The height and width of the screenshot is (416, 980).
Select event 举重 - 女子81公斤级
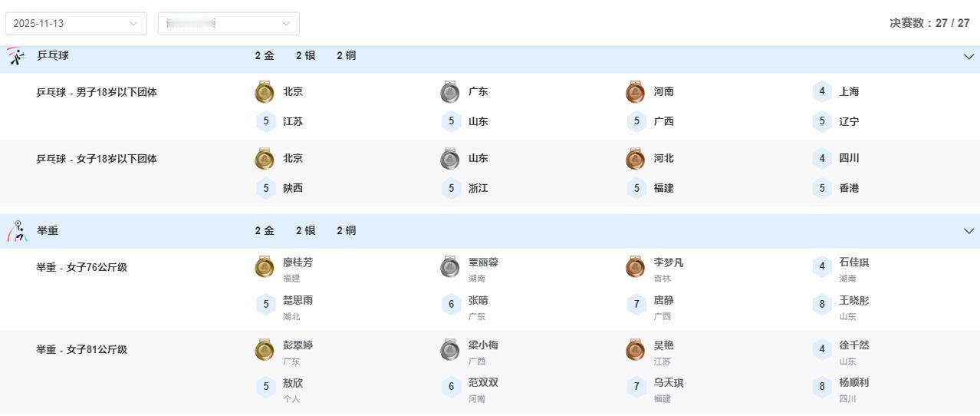[82, 350]
